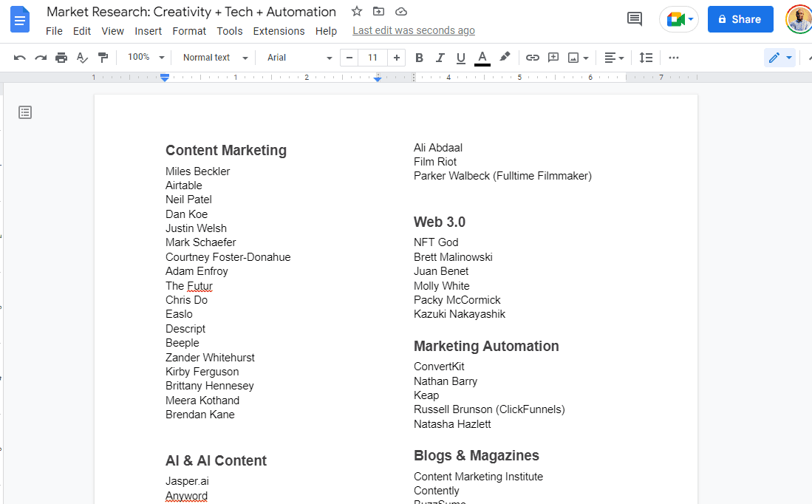Image resolution: width=812 pixels, height=504 pixels.
Task: Show the document outline
Action: [x=25, y=112]
